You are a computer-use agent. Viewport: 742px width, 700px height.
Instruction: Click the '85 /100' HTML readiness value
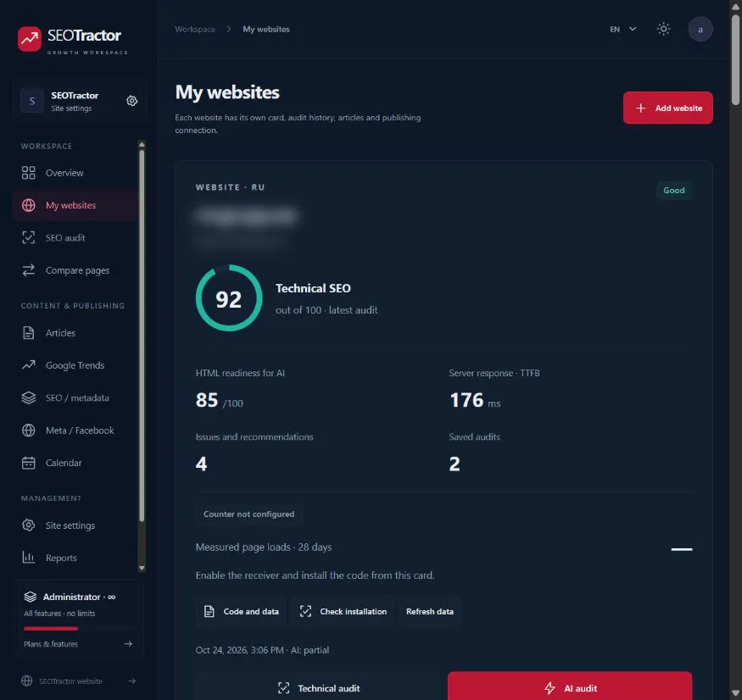point(219,400)
